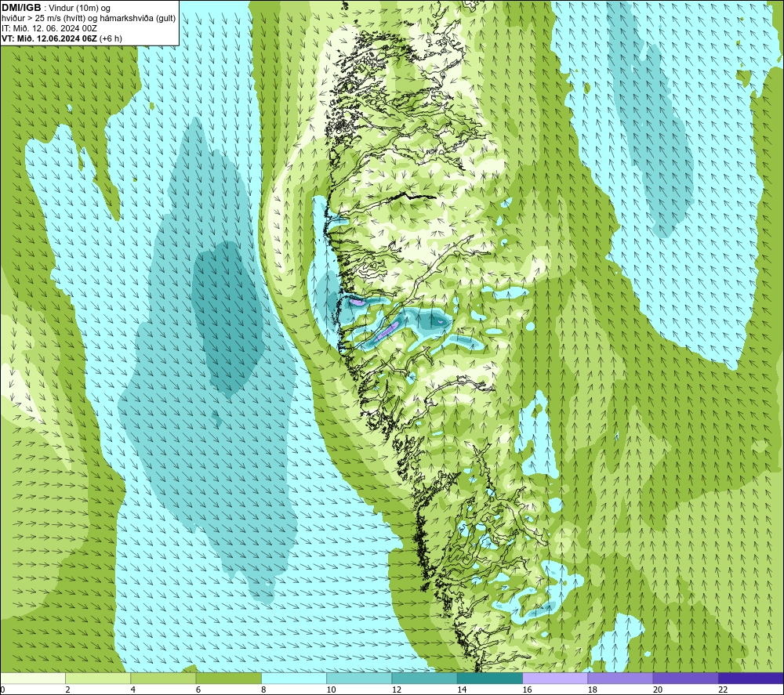Click the legend scale label "8"
Image resolution: width=784 pixels, height=695 pixels.
click(263, 690)
